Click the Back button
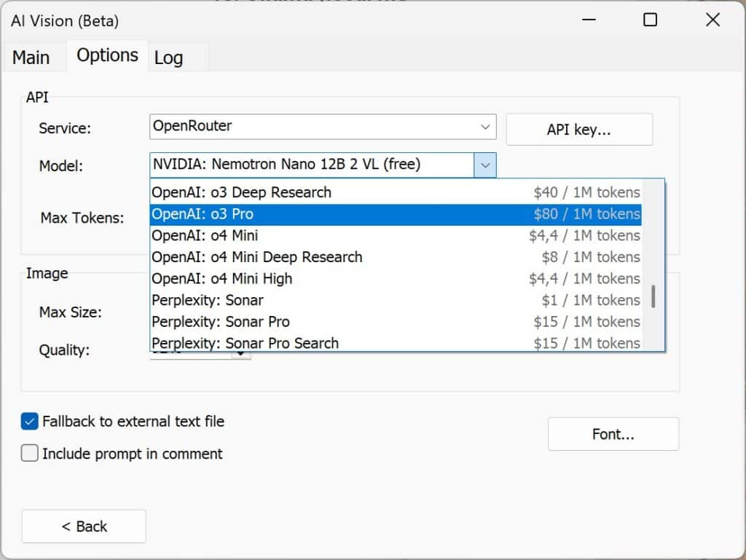 83,526
